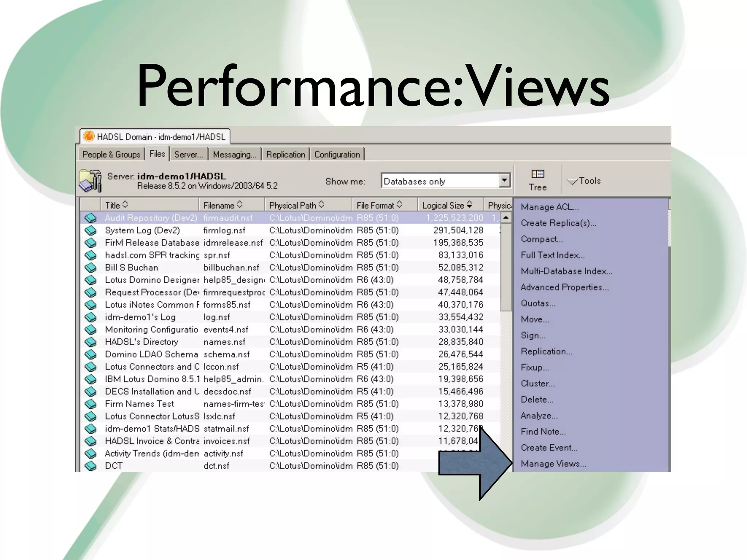Click the database icon beside Firm Names Test
This screenshot has width=747, height=560.
pyautogui.click(x=90, y=404)
